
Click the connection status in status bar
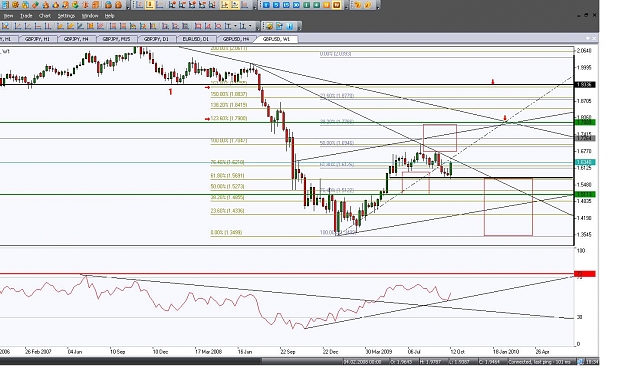pos(540,361)
